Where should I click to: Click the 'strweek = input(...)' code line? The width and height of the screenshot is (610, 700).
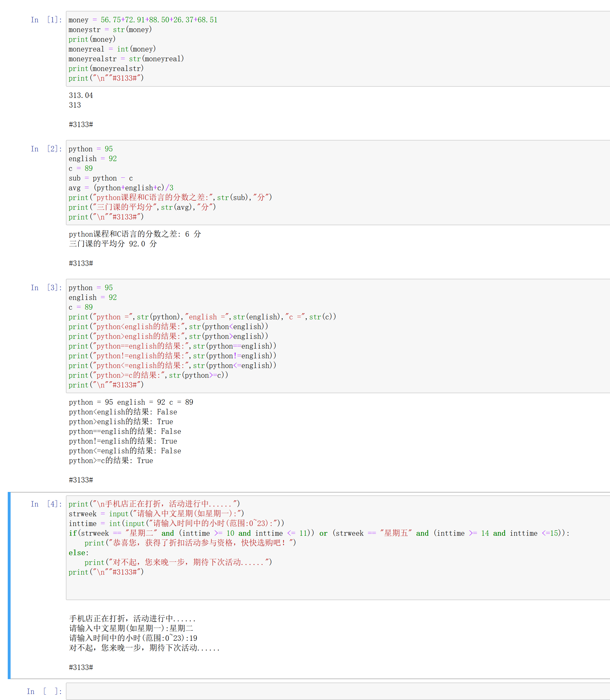[156, 514]
